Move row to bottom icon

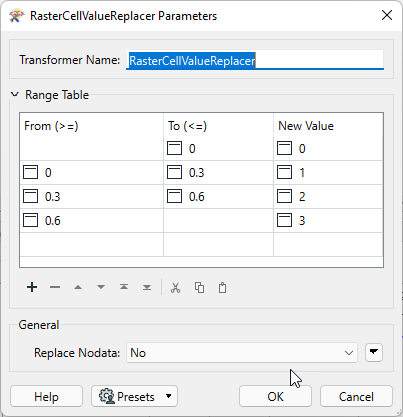point(147,287)
